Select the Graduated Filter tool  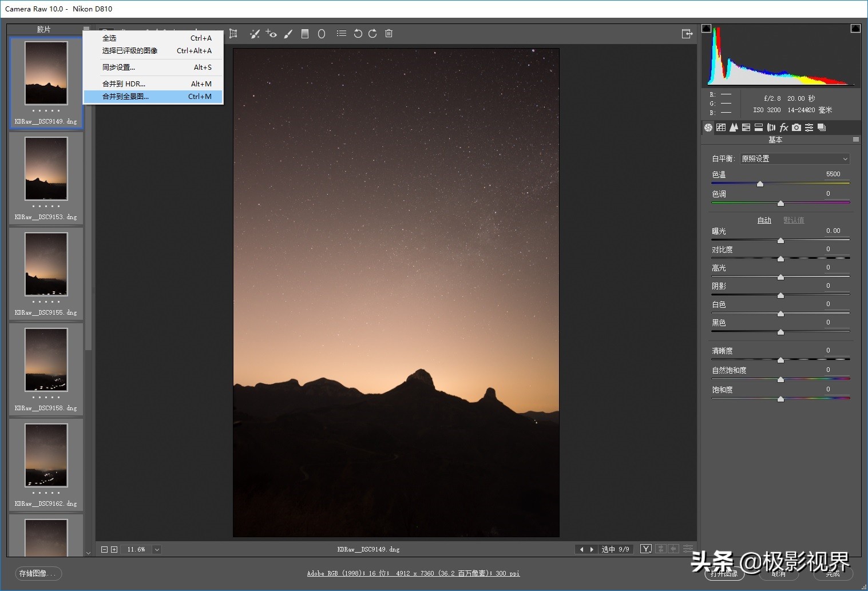(305, 34)
